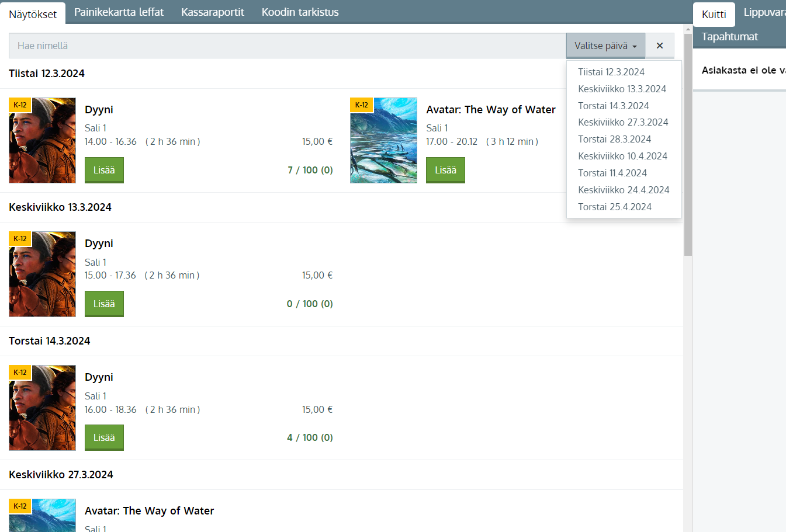Viewport: 786px width, 532px height.
Task: Click the Dyyni poster under Tiistai 12.3.2024
Action: tap(42, 141)
